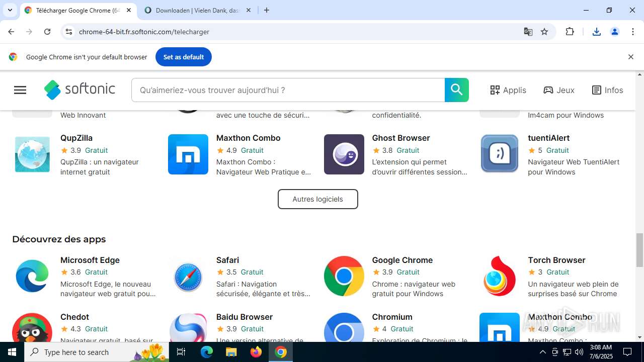This screenshot has width=644, height=362.
Task: Reload the current page
Action: coord(47,32)
